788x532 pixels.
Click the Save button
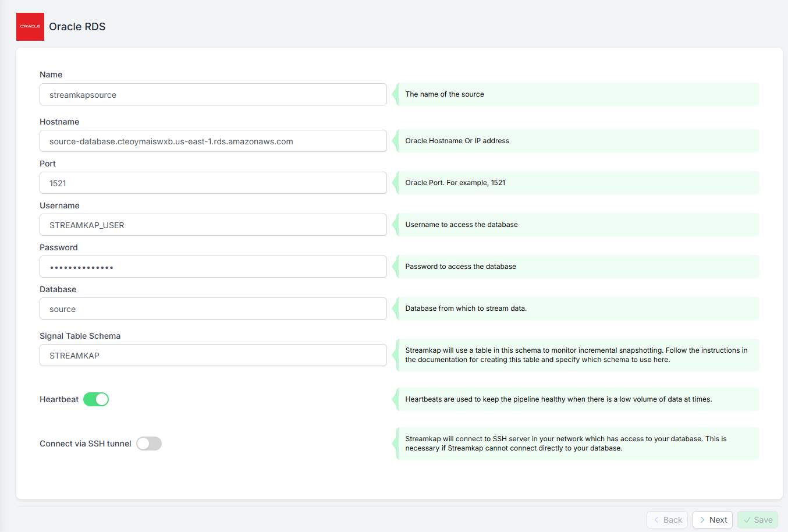(x=758, y=520)
